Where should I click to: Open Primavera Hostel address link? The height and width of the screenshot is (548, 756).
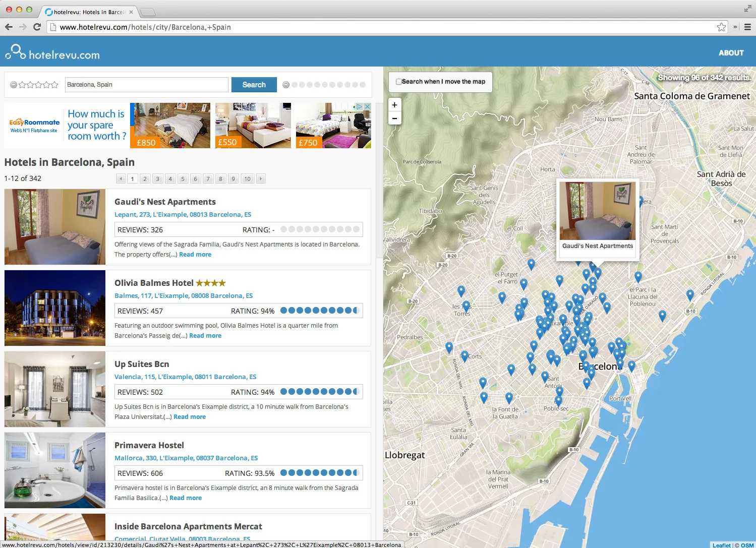(186, 458)
